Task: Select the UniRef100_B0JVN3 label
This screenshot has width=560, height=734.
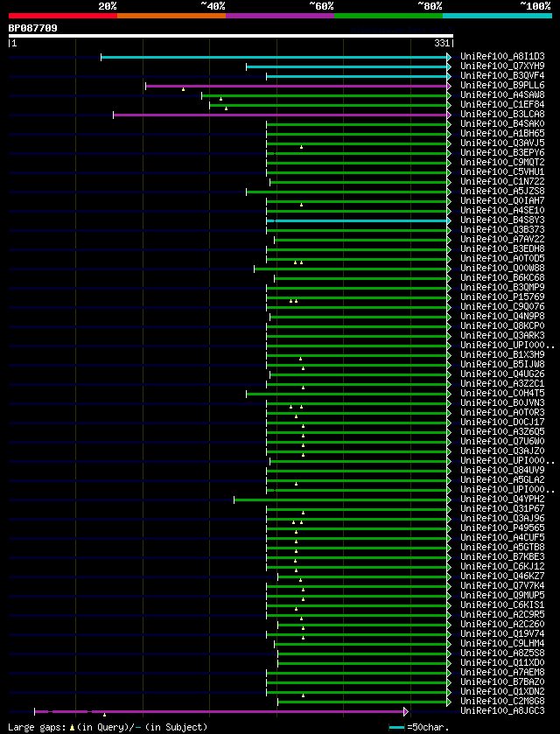Action: coord(502,403)
